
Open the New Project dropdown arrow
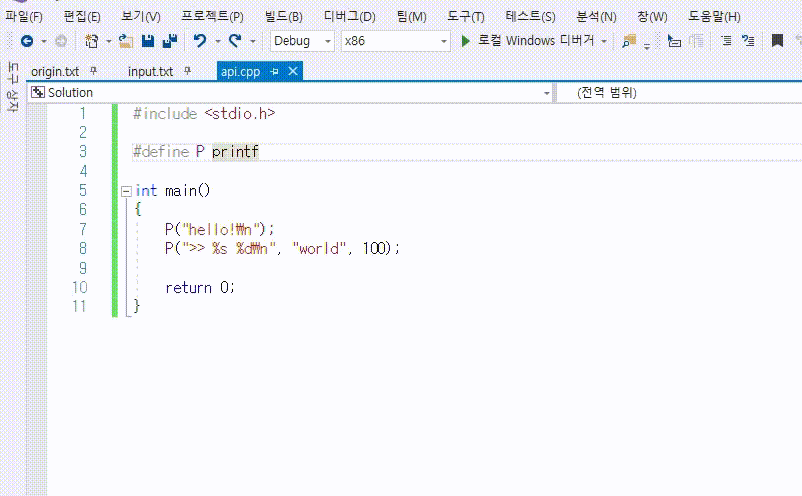tap(108, 41)
